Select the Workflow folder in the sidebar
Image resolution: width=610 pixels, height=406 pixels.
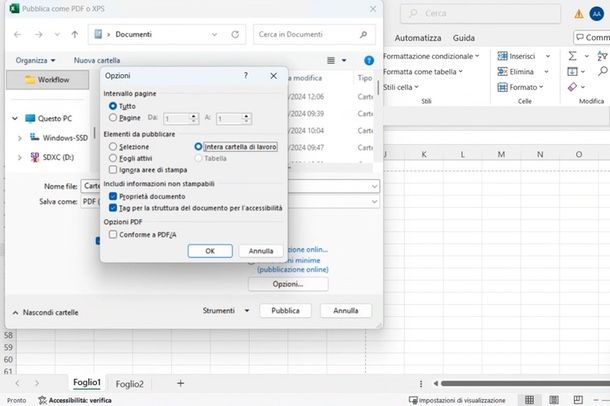click(47, 79)
